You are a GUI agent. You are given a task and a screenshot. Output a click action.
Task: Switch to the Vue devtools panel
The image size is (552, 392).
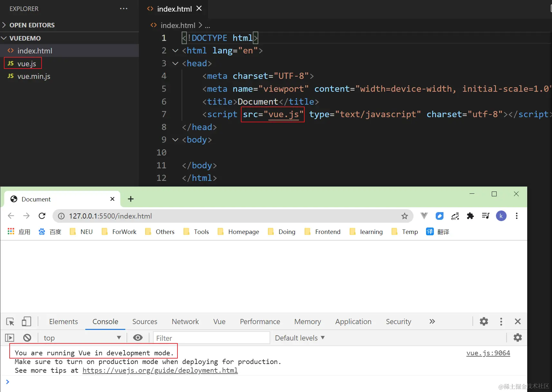tap(219, 322)
